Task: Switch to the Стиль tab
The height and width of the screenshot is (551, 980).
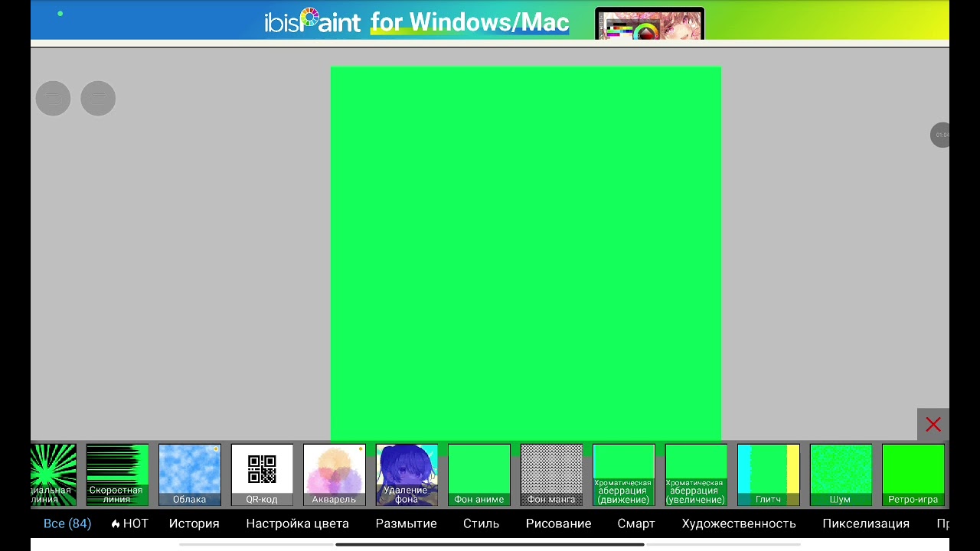Action: click(481, 523)
